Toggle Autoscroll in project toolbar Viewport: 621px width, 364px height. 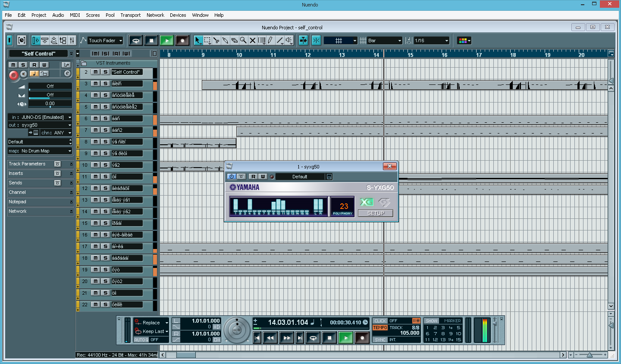click(304, 40)
